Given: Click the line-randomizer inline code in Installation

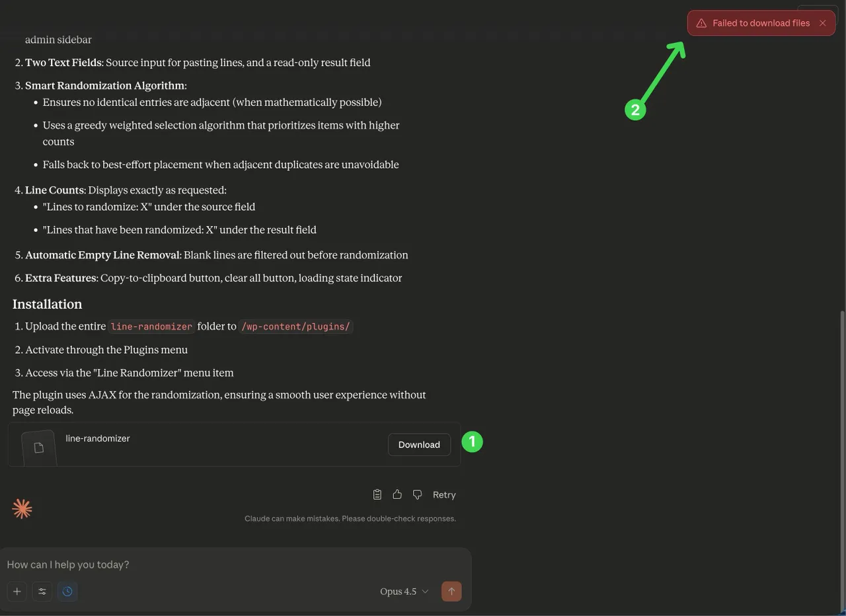Looking at the screenshot, I should pyautogui.click(x=151, y=327).
